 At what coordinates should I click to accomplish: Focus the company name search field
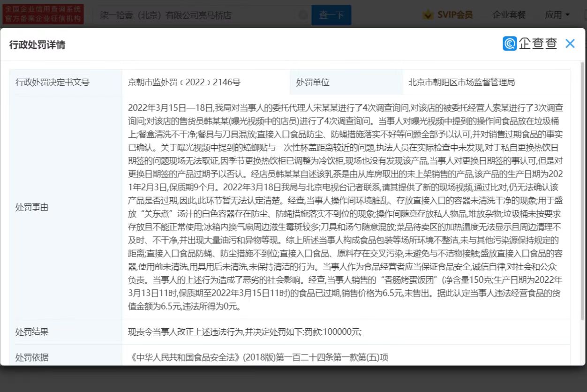[197, 15]
